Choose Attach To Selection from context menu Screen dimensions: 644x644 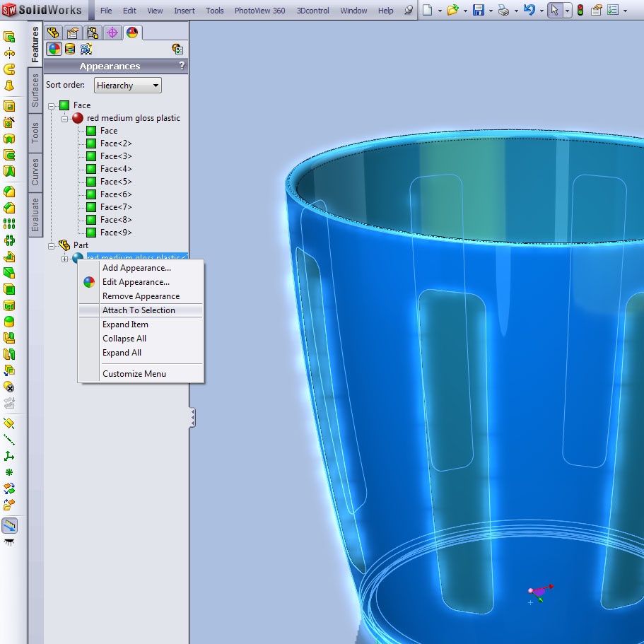[139, 310]
